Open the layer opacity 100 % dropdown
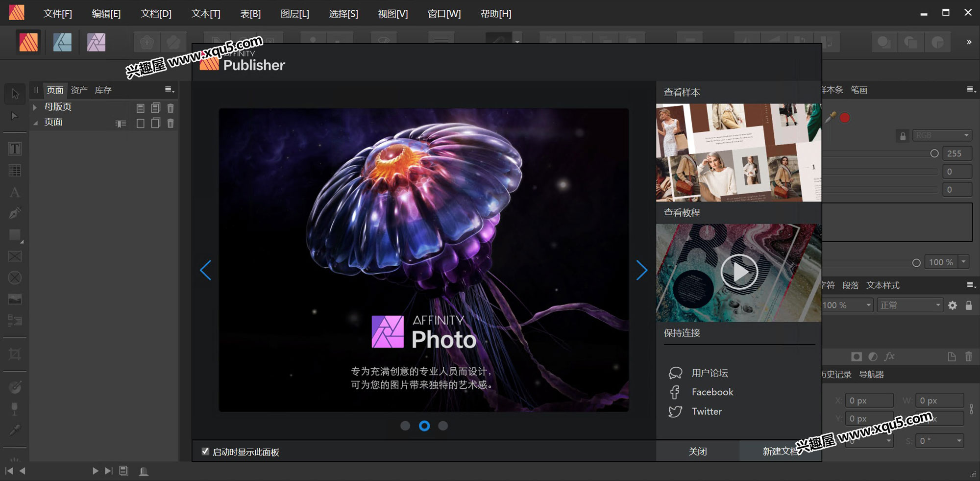The height and width of the screenshot is (481, 980). click(x=848, y=305)
